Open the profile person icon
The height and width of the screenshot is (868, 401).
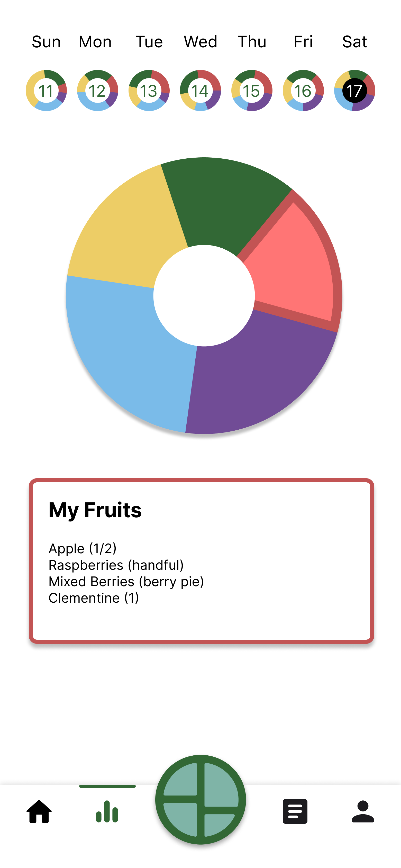(x=363, y=811)
